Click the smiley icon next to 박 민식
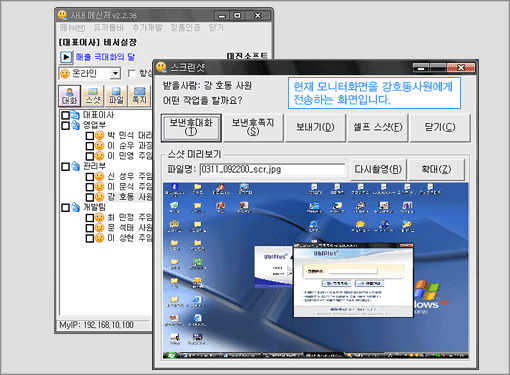Screen dimensions: 510x375 pos(99,135)
